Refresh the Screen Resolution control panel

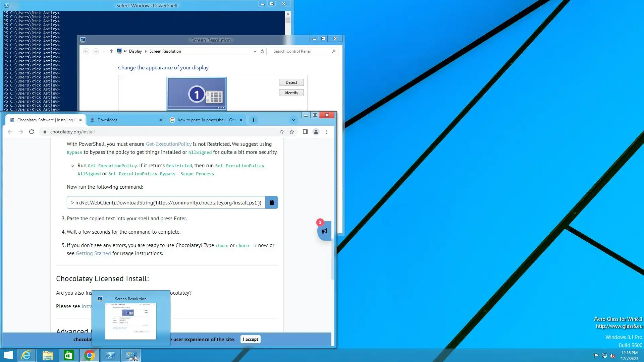click(262, 51)
